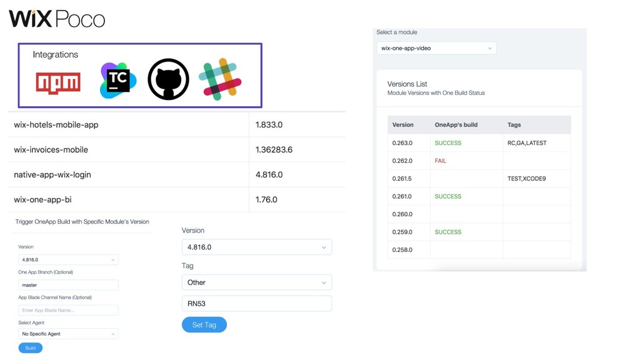Click version 0.263.0 in Versions List
This screenshot has height=362, width=644.
pyautogui.click(x=402, y=143)
